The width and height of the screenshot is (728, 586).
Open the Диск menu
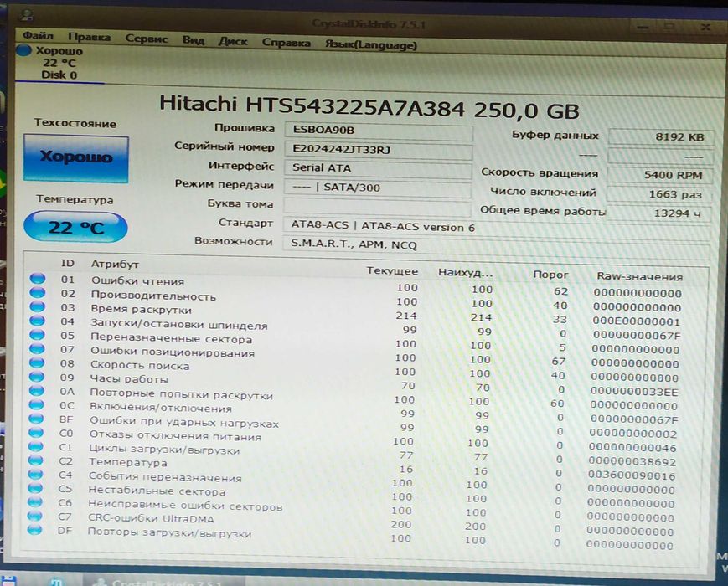(233, 41)
